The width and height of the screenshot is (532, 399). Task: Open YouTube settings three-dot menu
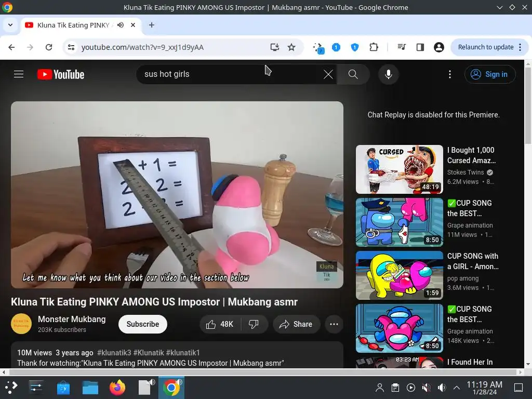tap(450, 74)
